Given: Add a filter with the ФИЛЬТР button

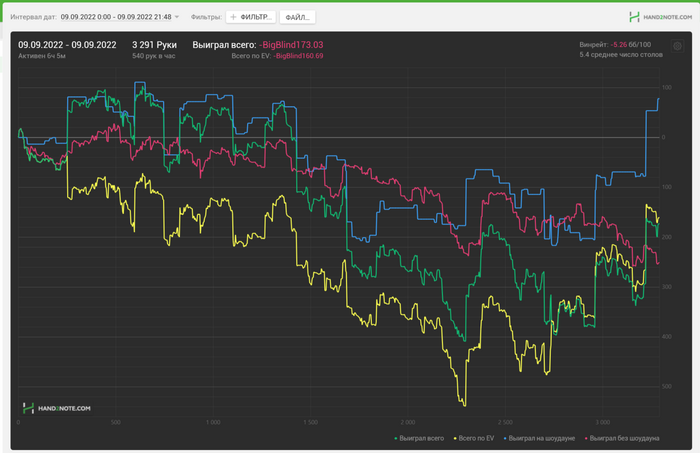Looking at the screenshot, I should pos(251,17).
